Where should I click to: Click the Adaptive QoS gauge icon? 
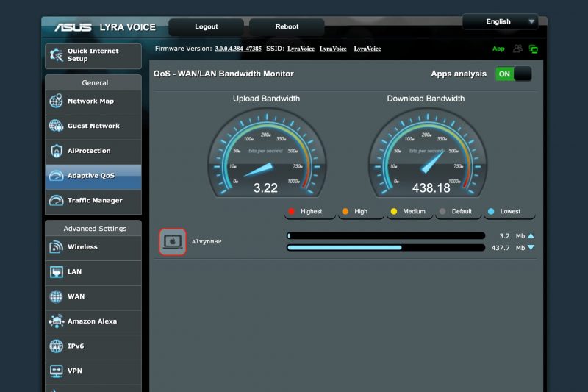[x=57, y=176]
